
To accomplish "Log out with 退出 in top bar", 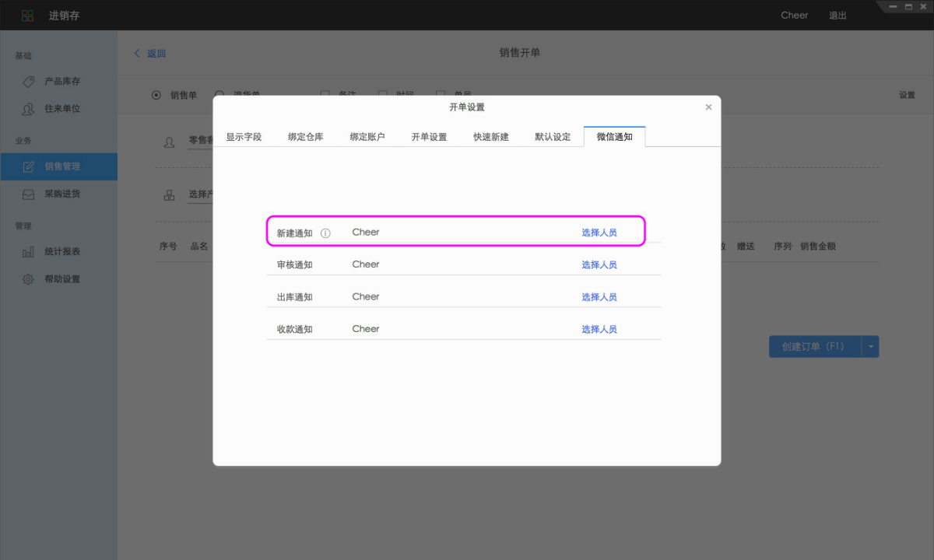I will click(837, 16).
